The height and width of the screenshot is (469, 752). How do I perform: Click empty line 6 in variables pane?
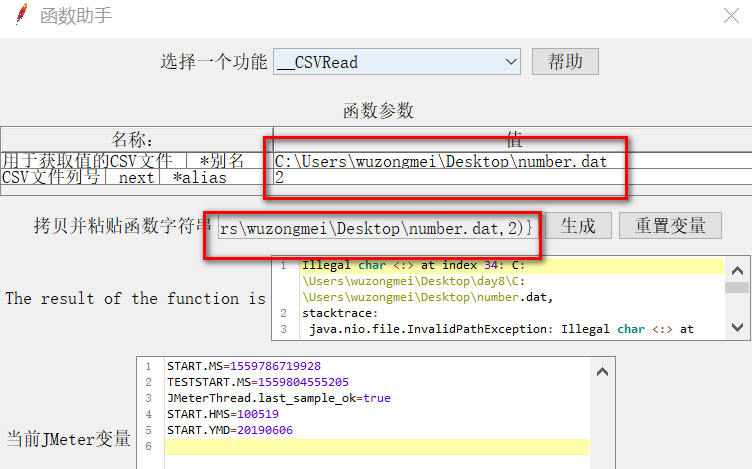[x=376, y=446]
